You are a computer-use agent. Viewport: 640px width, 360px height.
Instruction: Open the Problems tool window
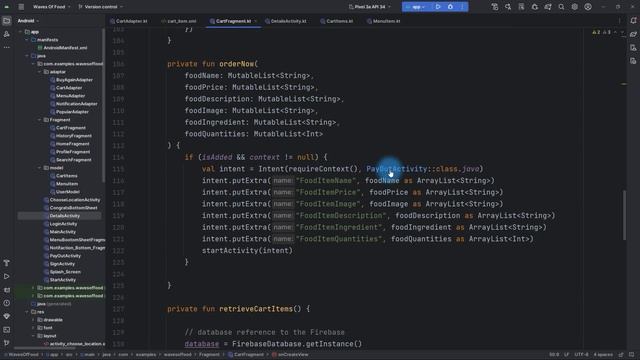7,303
